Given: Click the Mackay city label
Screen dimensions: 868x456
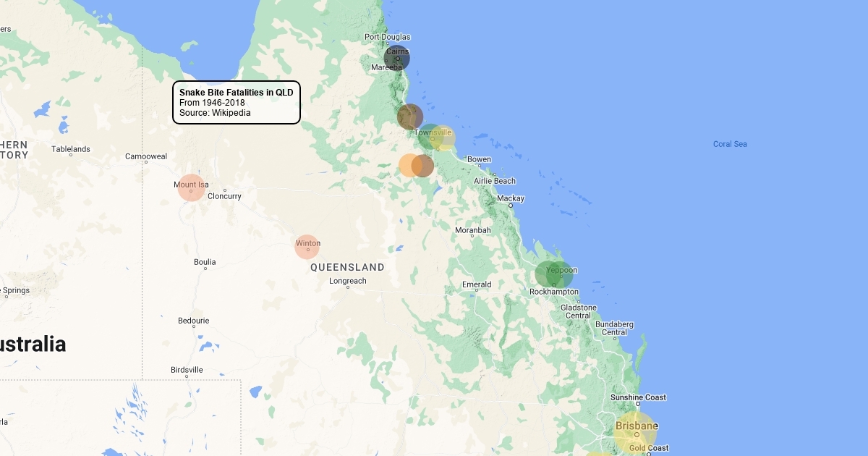Looking at the screenshot, I should 510,198.
